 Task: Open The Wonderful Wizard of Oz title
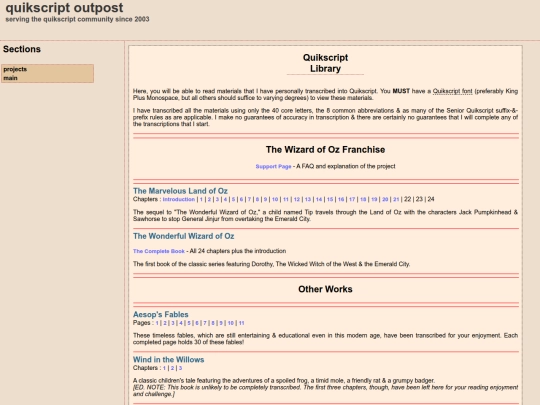pyautogui.click(x=184, y=236)
